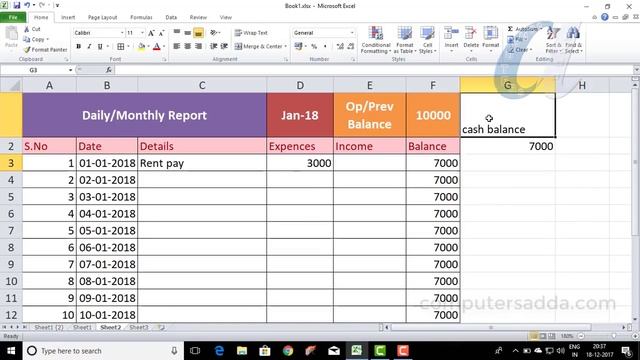Open the Cell Styles gallery
Viewport: 640px width, 360px height.
pos(427,40)
